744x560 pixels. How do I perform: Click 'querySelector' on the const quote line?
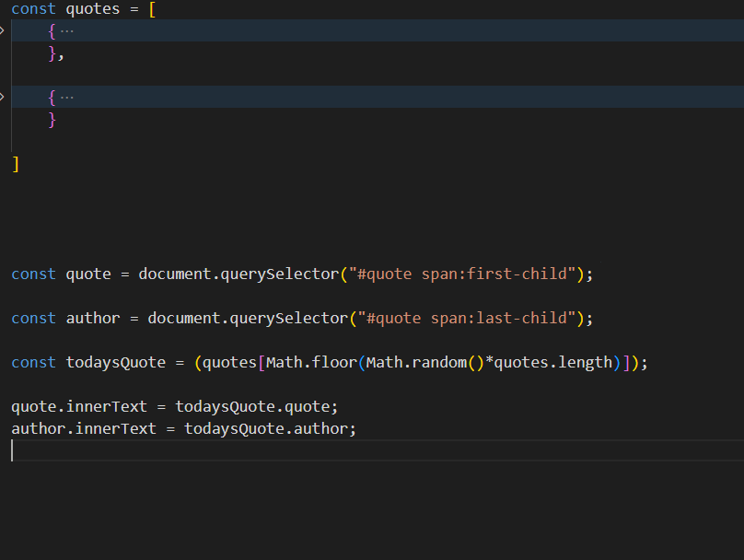pos(280,274)
